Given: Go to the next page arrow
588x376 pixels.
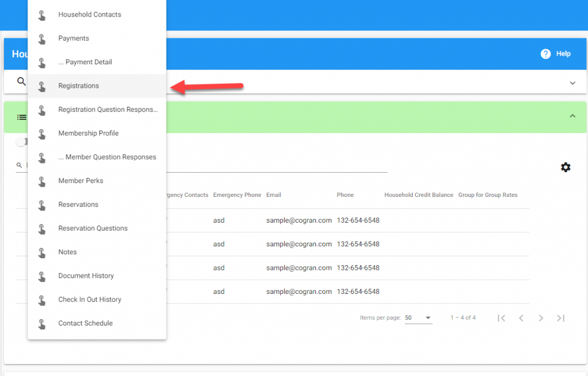Looking at the screenshot, I should [540, 318].
